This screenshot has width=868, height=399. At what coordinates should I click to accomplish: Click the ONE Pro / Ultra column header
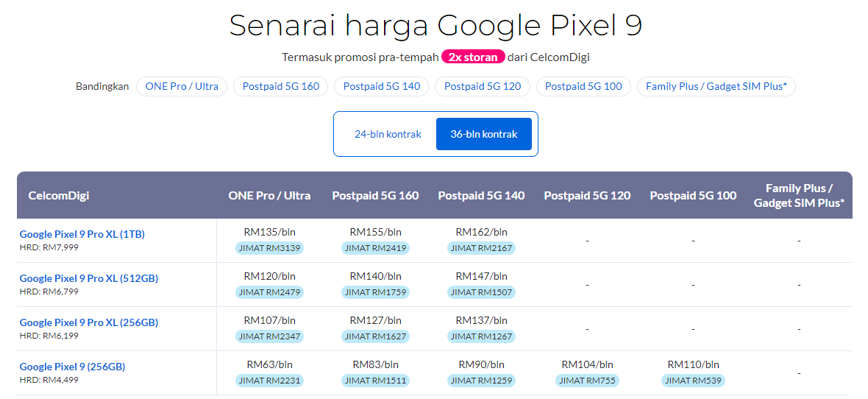[x=269, y=195]
